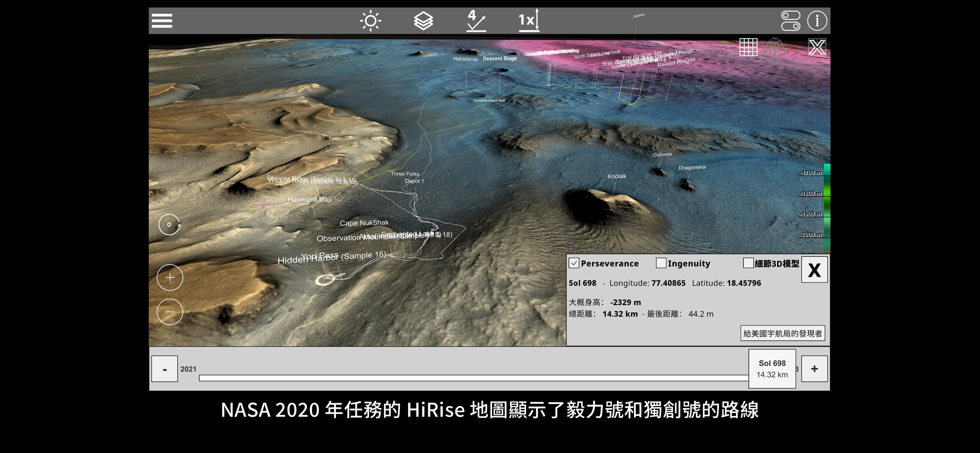Select the Cabrera map label
This screenshot has height=453, width=980.
click(x=662, y=155)
